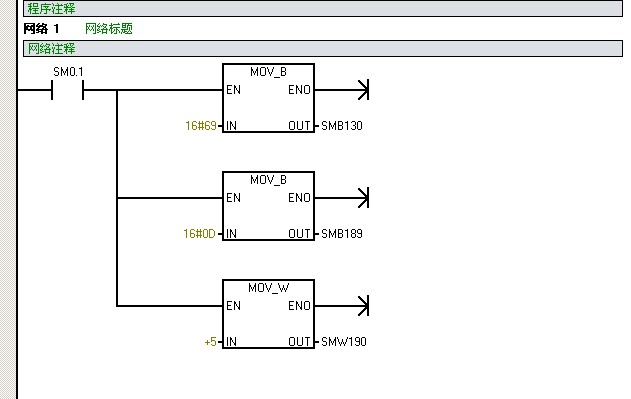631x399 pixels.
Task: Click the 程序注释 program comment bar
Action: (x=323, y=8)
